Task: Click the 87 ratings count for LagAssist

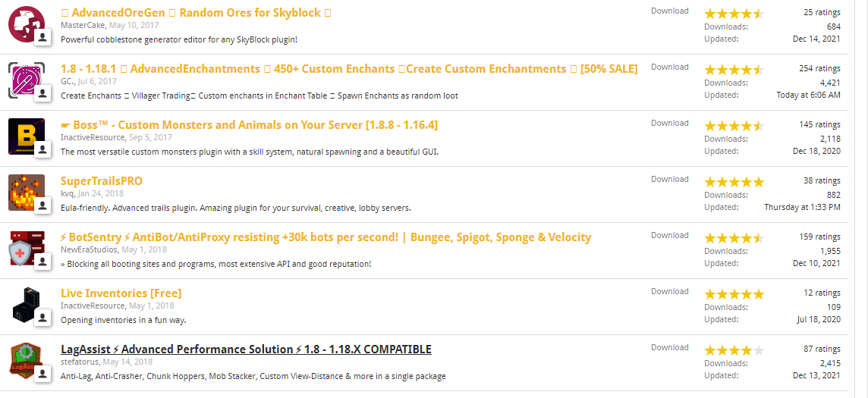Action: click(x=822, y=349)
